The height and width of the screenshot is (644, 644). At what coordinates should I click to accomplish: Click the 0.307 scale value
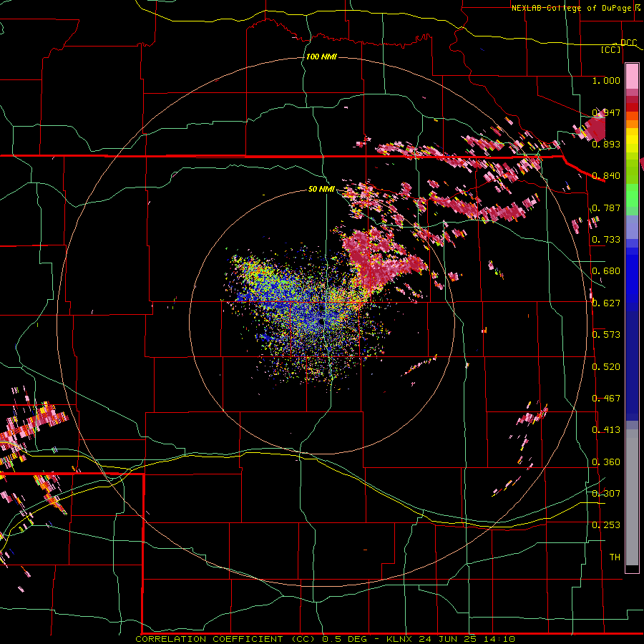606,494
